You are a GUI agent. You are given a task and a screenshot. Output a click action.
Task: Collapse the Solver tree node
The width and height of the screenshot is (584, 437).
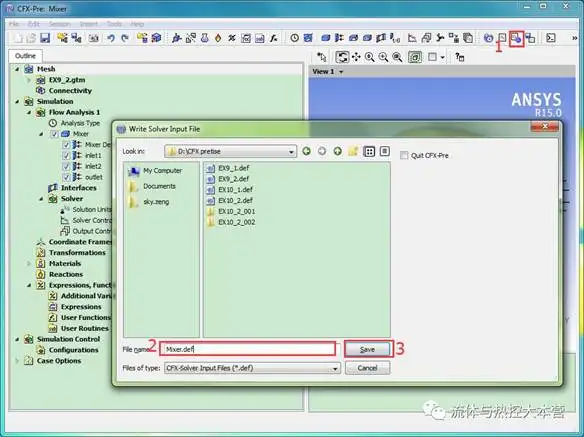(41, 199)
